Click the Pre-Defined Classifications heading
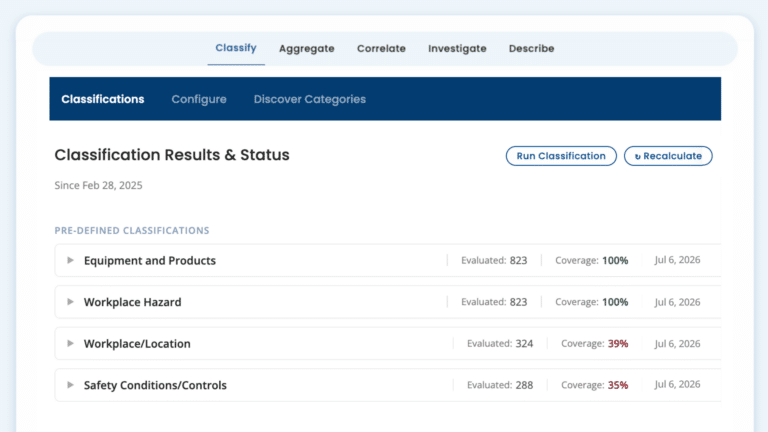 click(x=132, y=231)
